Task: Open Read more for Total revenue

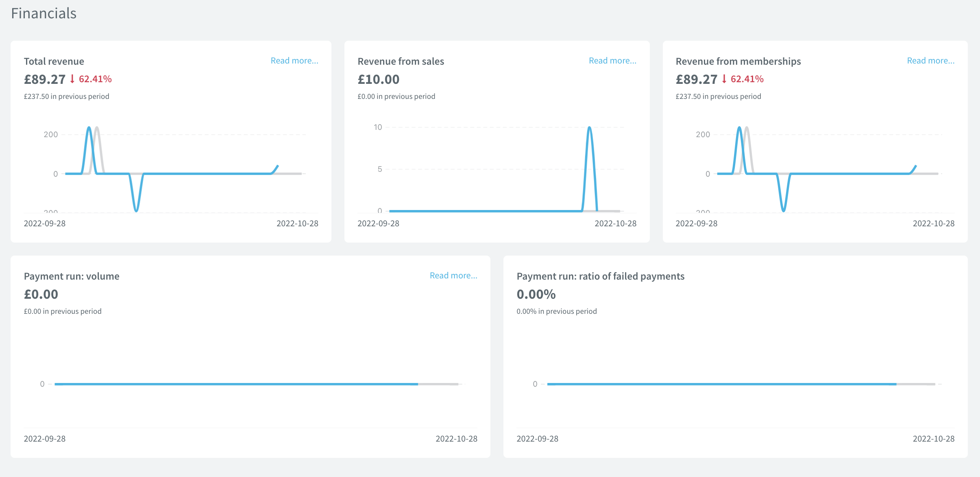Action: 294,61
